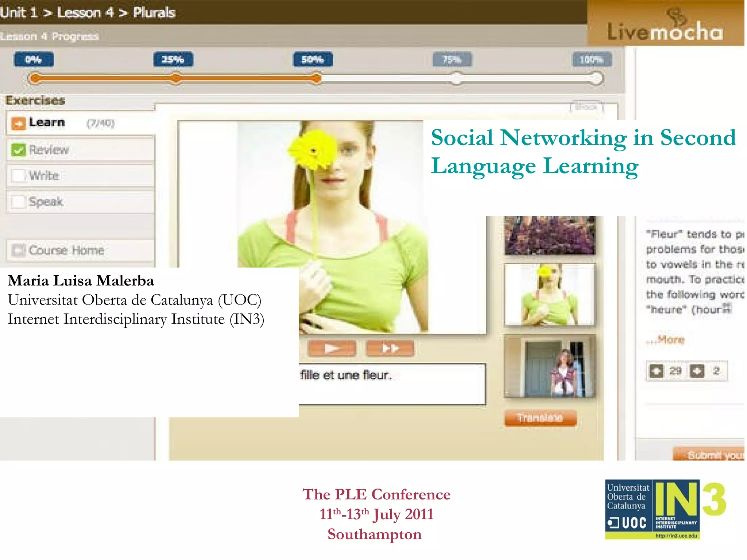Go to Unit 1 in breadcrumb
Viewport: 747px width, 560px height.
(x=19, y=13)
